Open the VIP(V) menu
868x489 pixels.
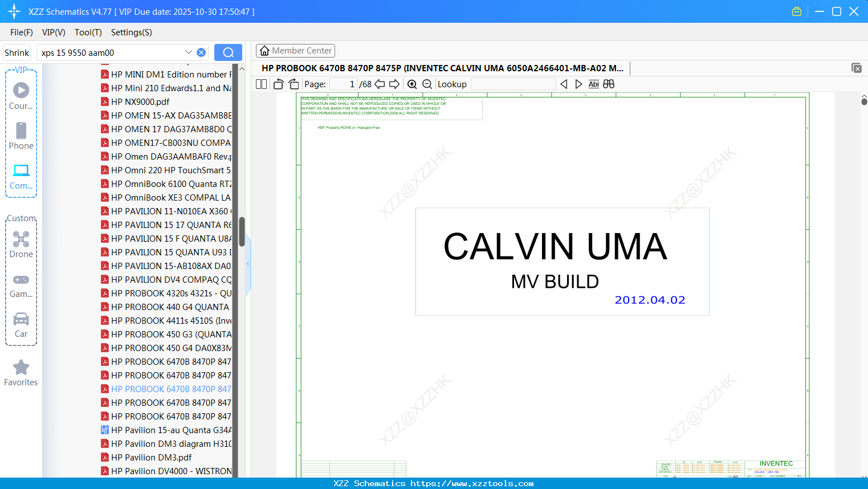54,32
